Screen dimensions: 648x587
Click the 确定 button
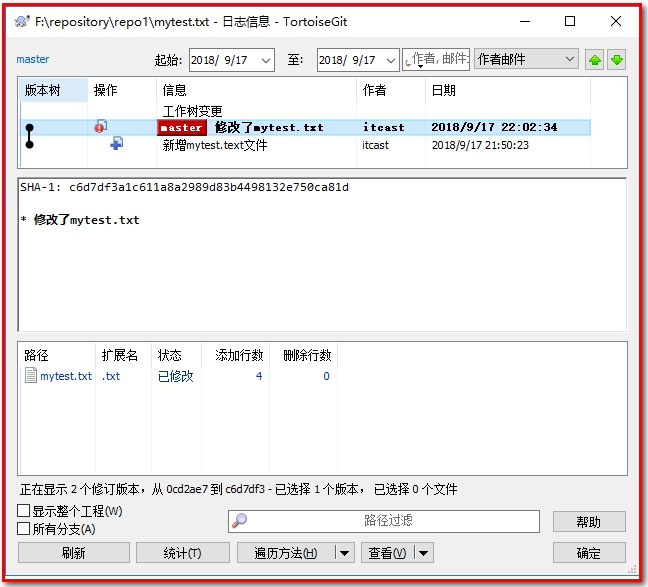coord(589,553)
